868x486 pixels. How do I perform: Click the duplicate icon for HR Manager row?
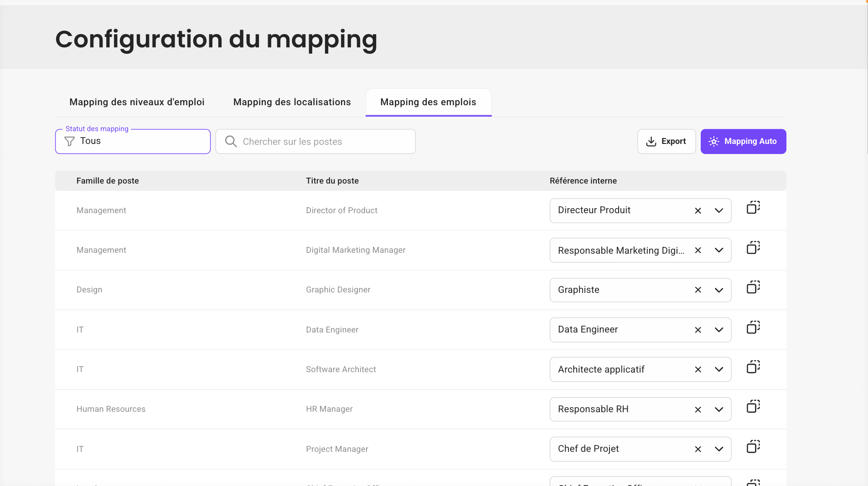tap(753, 407)
